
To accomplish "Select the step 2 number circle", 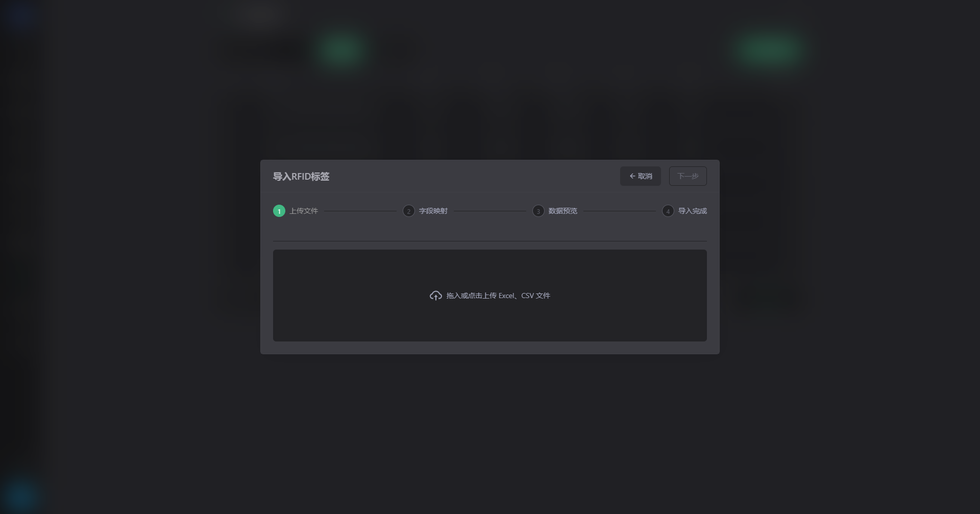I will tap(409, 211).
